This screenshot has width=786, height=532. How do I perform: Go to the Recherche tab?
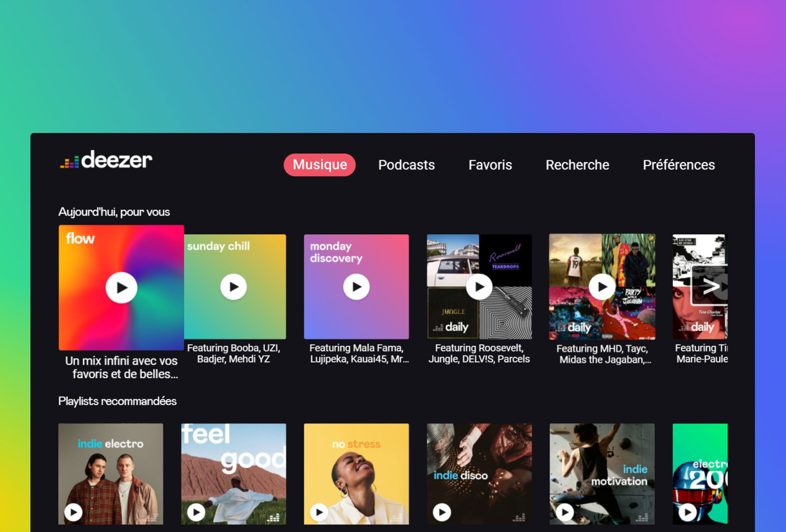click(577, 165)
